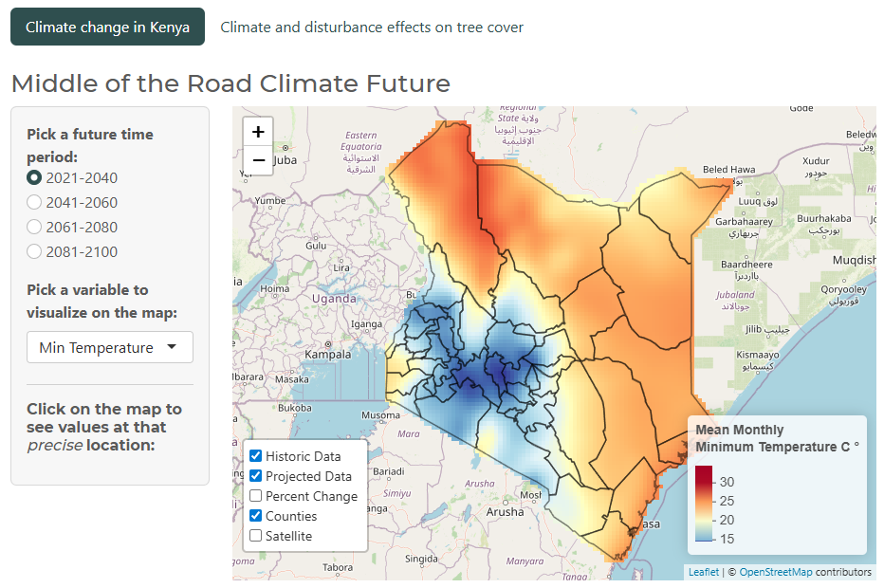
Task: Zoom in on the Kenya map
Action: click(x=257, y=133)
